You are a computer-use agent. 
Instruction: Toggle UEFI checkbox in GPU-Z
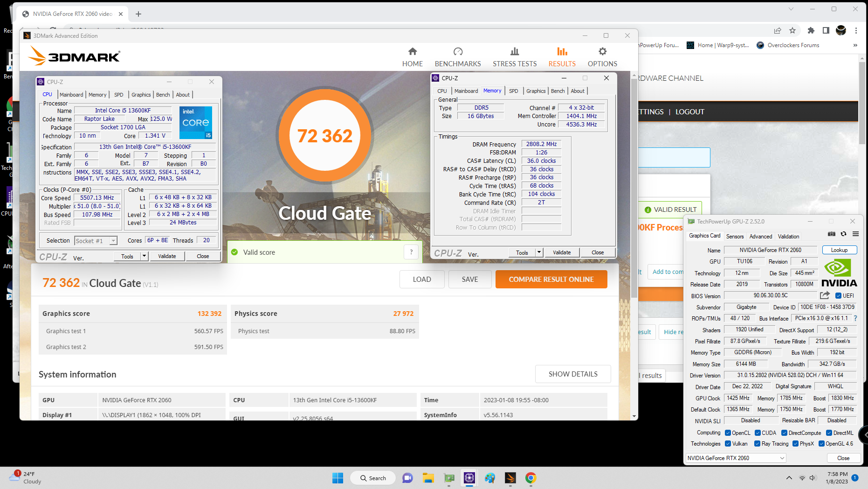tap(838, 295)
